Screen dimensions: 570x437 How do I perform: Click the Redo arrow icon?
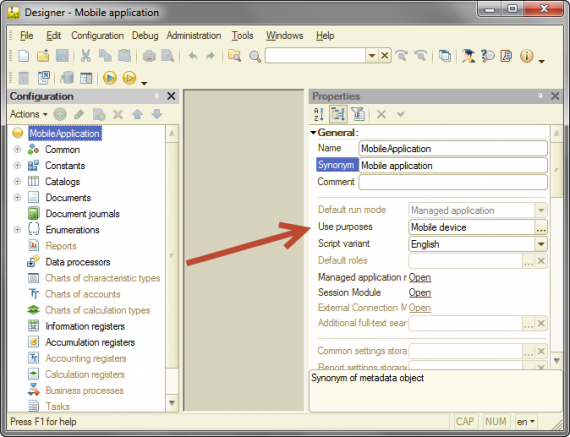210,56
